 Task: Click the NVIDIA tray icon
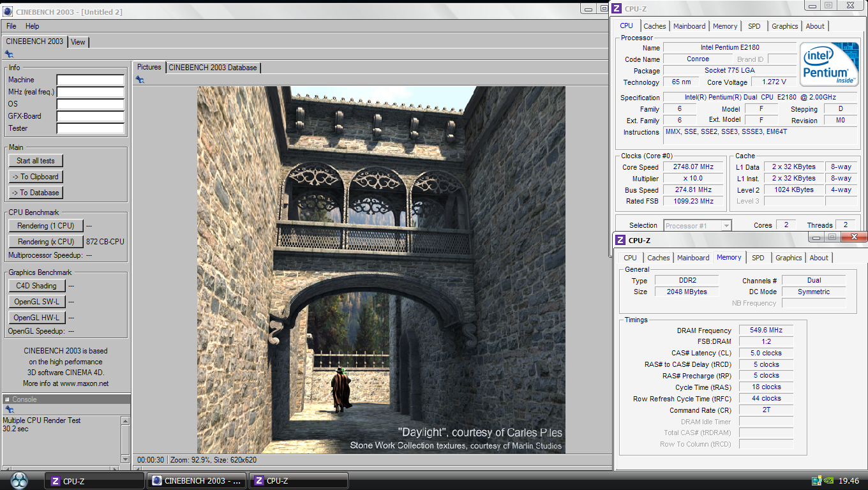[828, 481]
